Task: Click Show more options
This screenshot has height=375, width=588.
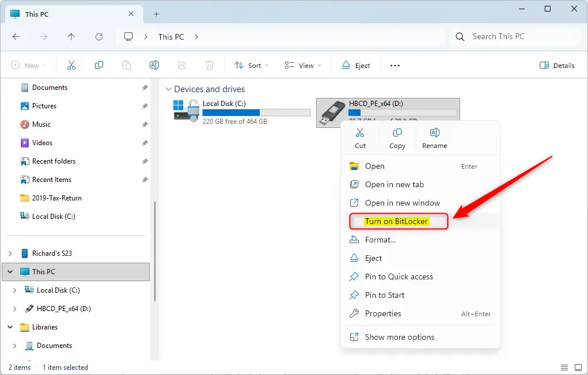Action: point(420,337)
